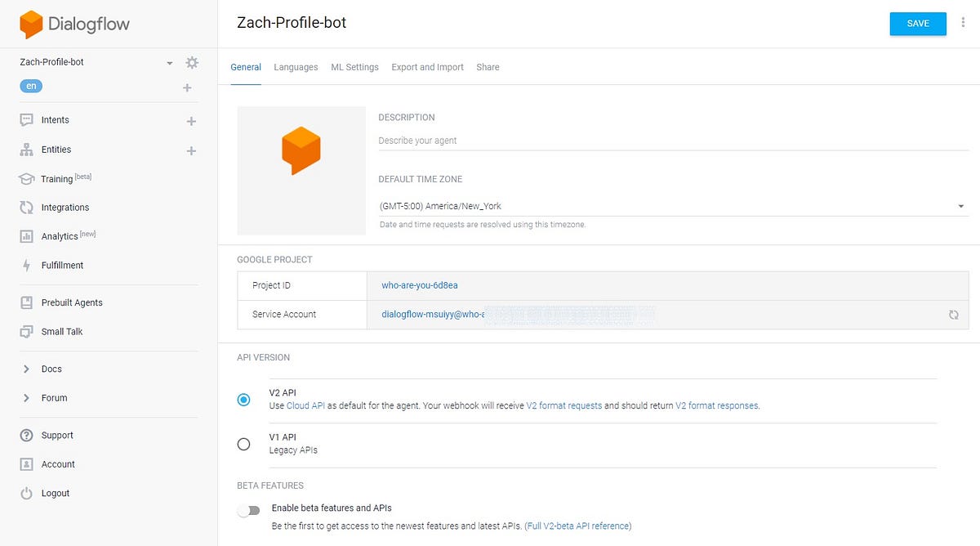
Task: Switch to Export and Import tab
Action: click(x=427, y=67)
